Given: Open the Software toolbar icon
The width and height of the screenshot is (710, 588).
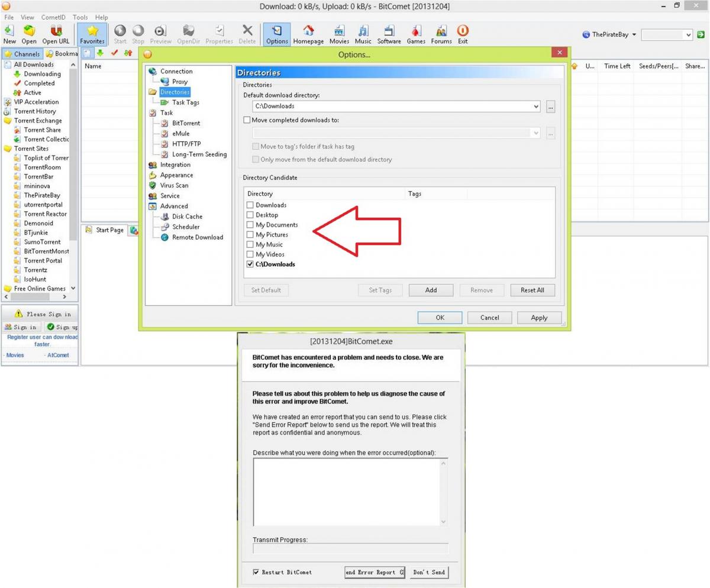Looking at the screenshot, I should coord(389,34).
